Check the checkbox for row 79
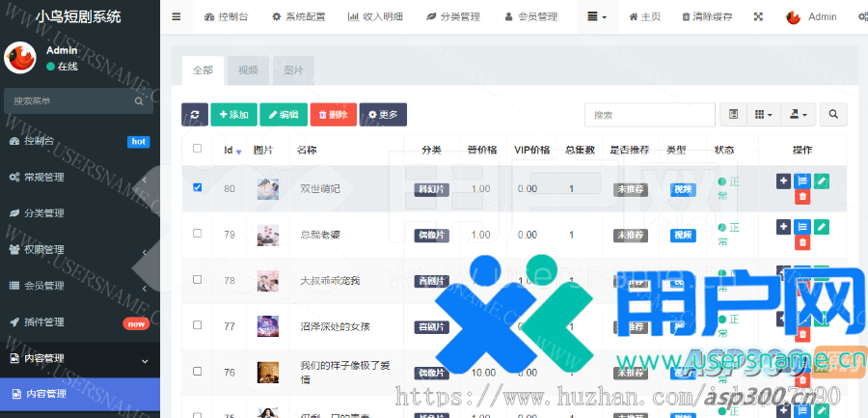The height and width of the screenshot is (418, 868). (x=197, y=234)
